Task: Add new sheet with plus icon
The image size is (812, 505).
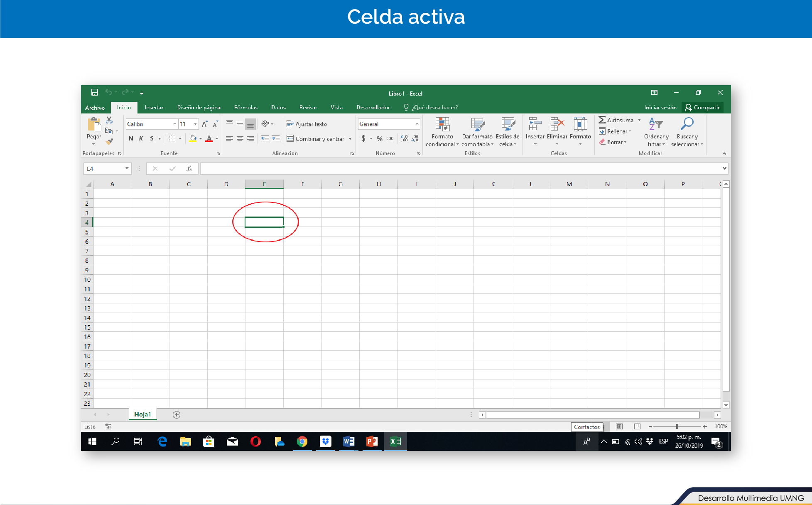Action: [x=177, y=414]
